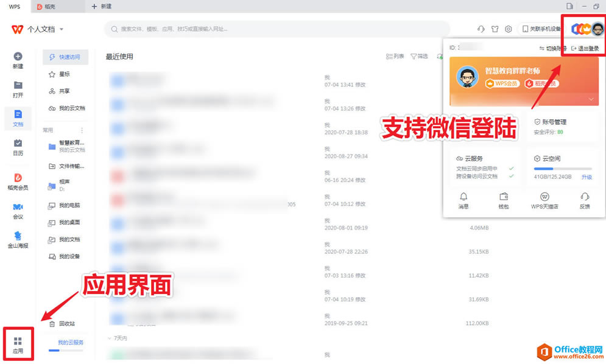Switch to the WPS tab

coord(14,7)
